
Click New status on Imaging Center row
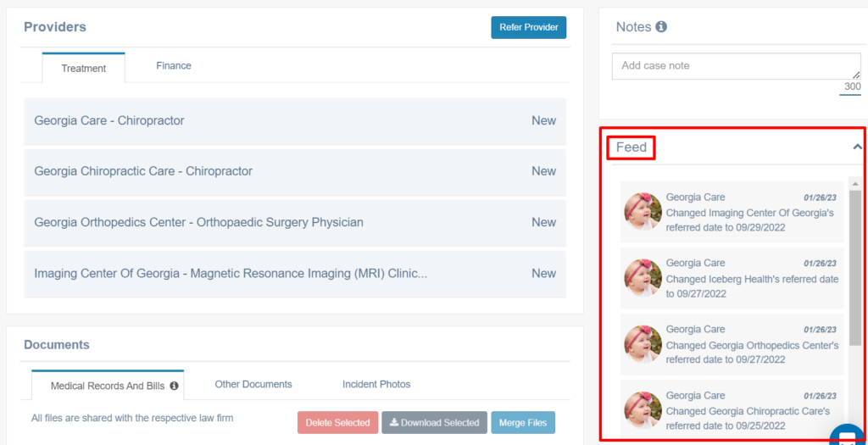(x=543, y=274)
